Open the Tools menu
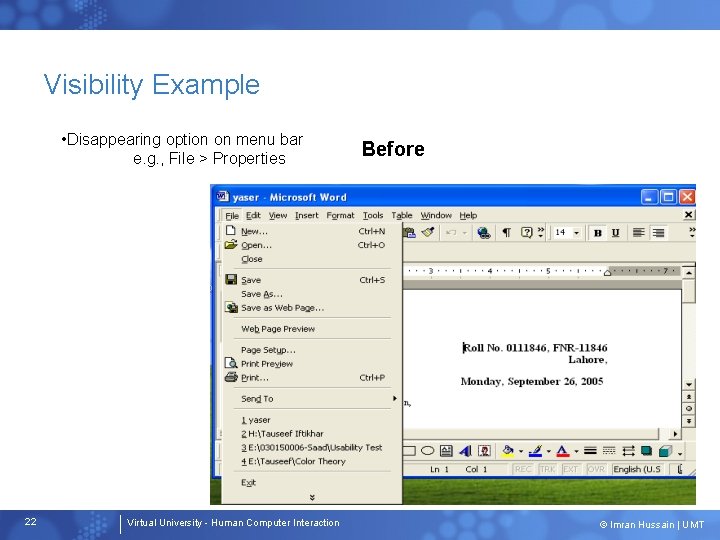The height and width of the screenshot is (540, 720). point(373,215)
